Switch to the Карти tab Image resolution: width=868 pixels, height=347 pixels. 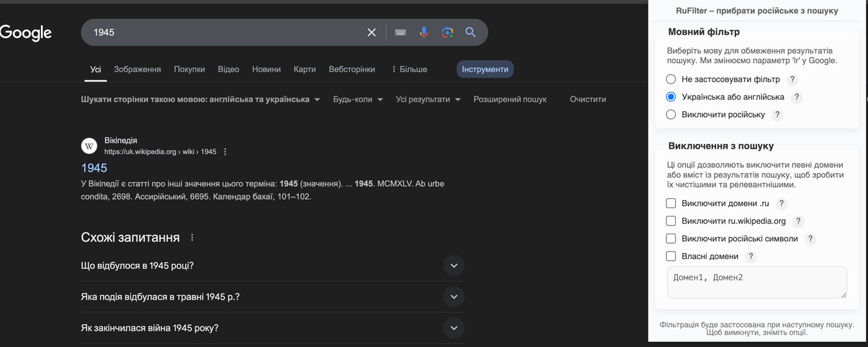(x=304, y=69)
